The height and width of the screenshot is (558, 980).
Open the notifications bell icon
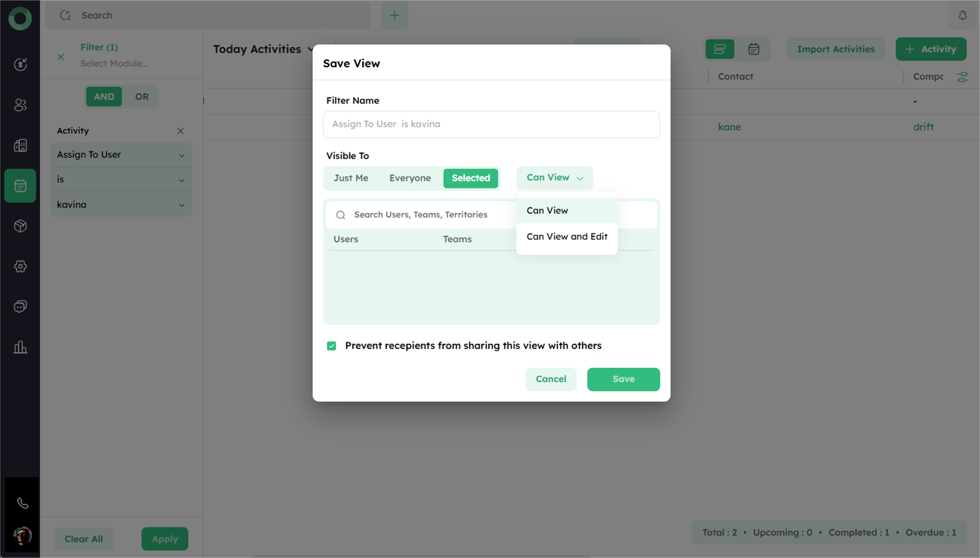(x=962, y=15)
